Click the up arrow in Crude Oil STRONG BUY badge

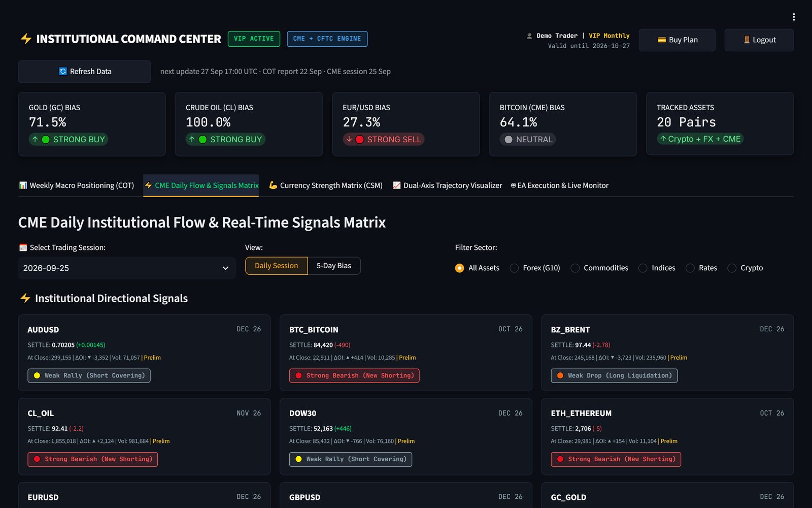(x=192, y=139)
